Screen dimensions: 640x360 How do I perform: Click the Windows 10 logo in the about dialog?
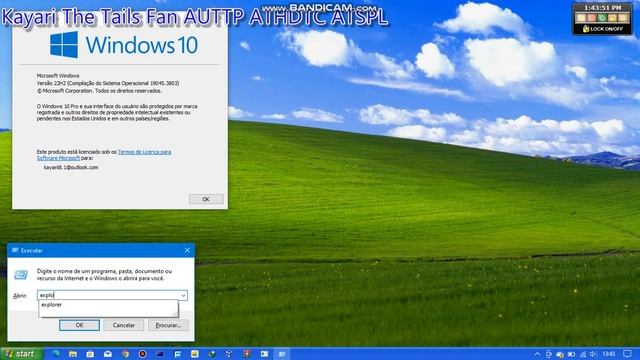[x=124, y=44]
